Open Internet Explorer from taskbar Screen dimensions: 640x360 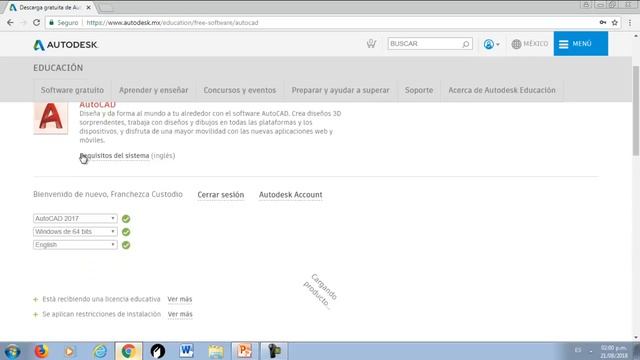[100, 351]
